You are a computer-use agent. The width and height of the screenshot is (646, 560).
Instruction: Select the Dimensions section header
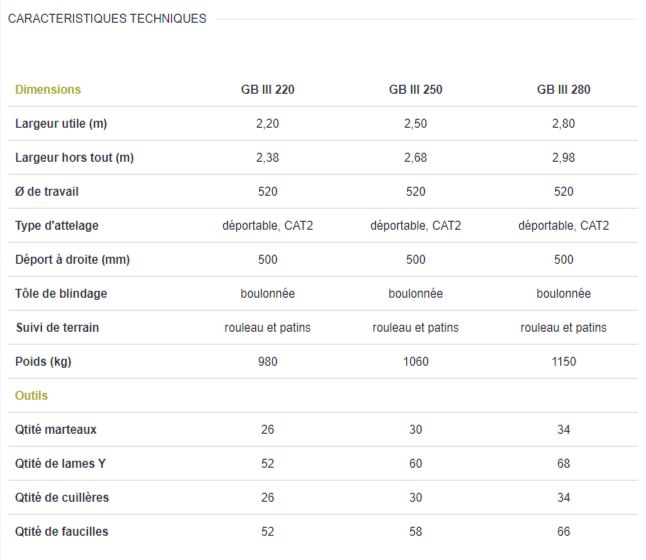(48, 89)
